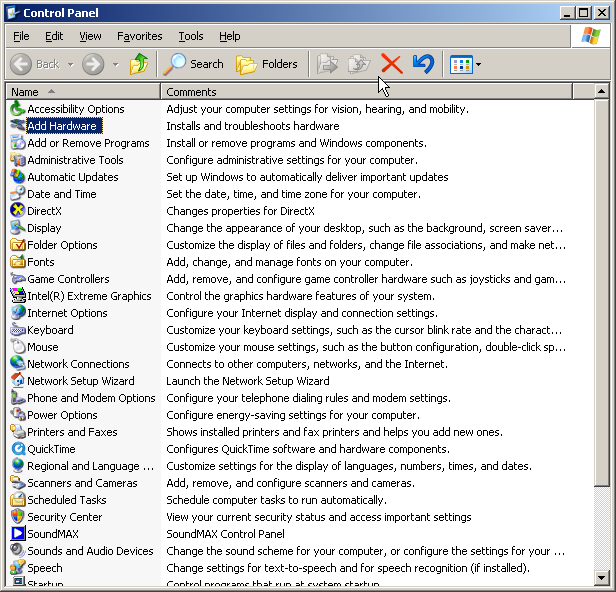Click the Forward navigation arrow icon
Viewport: 616px width, 592px height.
click(93, 64)
